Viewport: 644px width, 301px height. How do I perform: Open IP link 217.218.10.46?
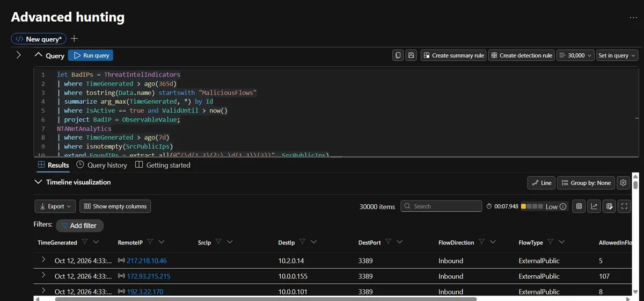(x=147, y=261)
